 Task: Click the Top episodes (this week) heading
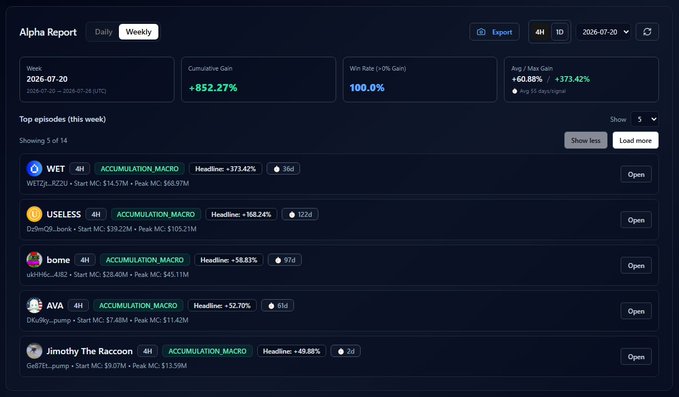click(62, 119)
